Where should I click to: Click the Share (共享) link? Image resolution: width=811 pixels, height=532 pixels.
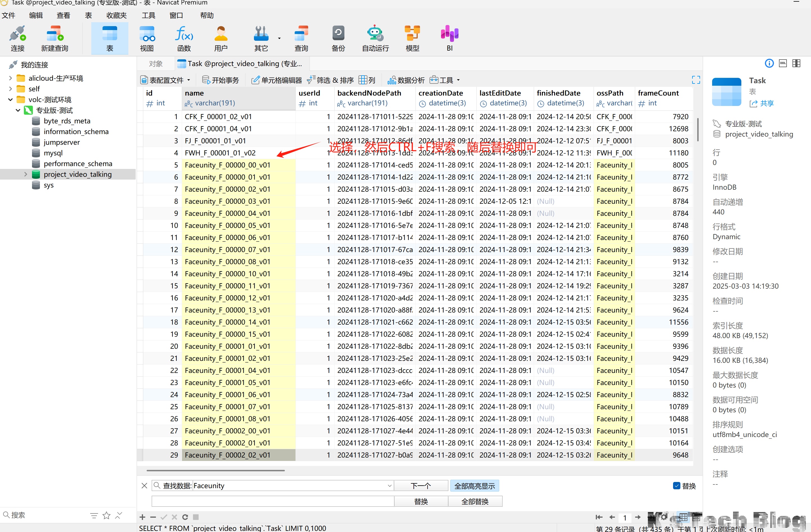click(x=766, y=103)
